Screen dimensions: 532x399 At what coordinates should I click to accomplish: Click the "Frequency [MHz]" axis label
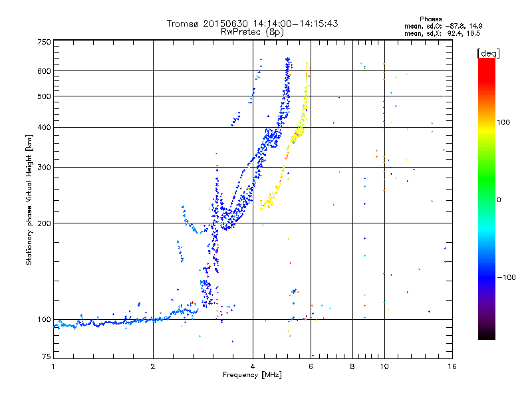point(252,375)
